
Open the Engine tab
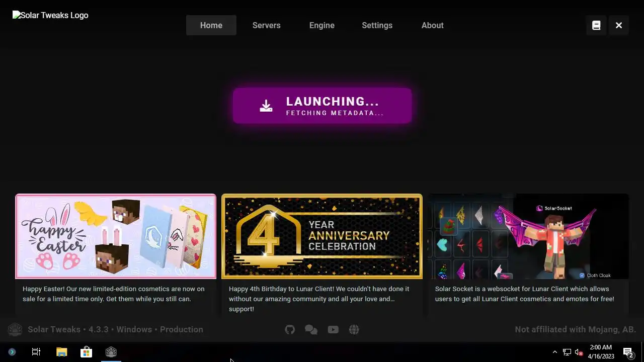click(x=322, y=25)
